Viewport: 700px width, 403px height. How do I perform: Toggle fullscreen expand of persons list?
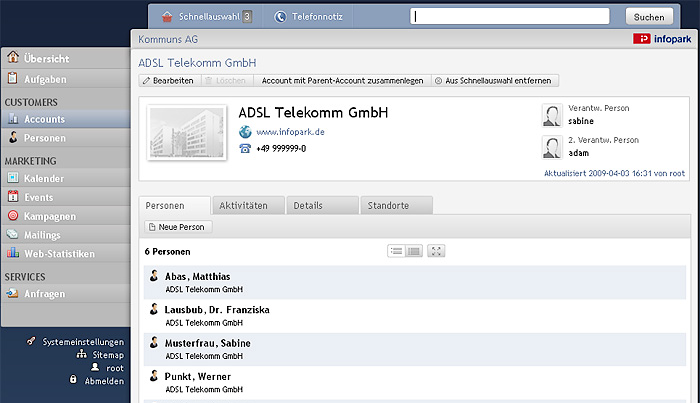click(x=436, y=251)
